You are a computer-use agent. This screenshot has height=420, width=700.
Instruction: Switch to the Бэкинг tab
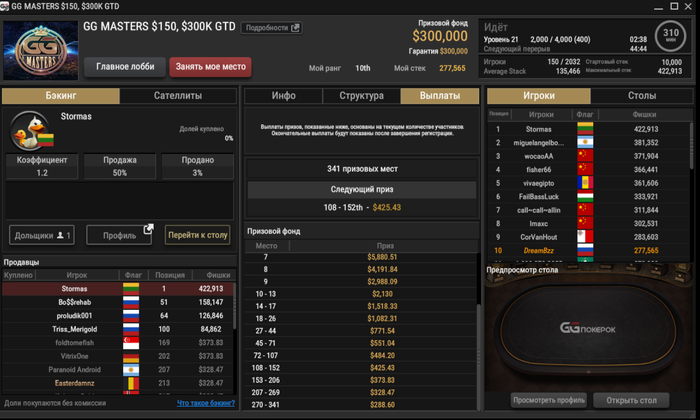61,96
